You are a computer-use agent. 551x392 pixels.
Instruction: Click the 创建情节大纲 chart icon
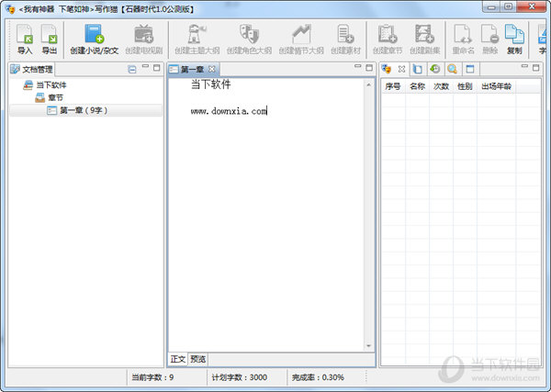tap(301, 39)
